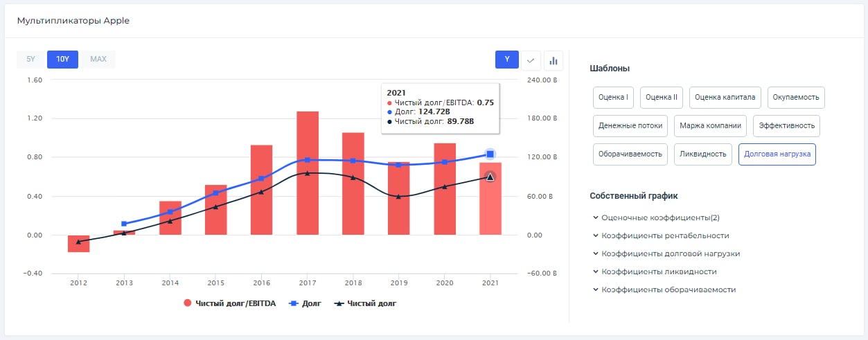Screen dimensions: 868x340
Task: Switch chart to bar chart view icon
Action: [553, 60]
